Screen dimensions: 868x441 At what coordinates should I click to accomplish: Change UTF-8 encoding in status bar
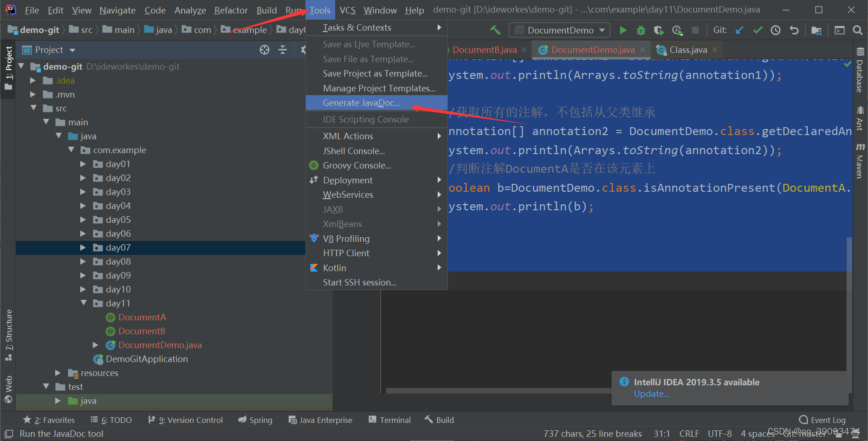pyautogui.click(x=719, y=434)
